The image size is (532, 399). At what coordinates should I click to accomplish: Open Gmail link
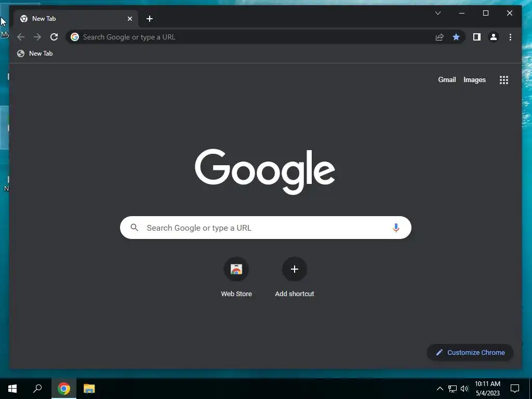[x=447, y=79]
